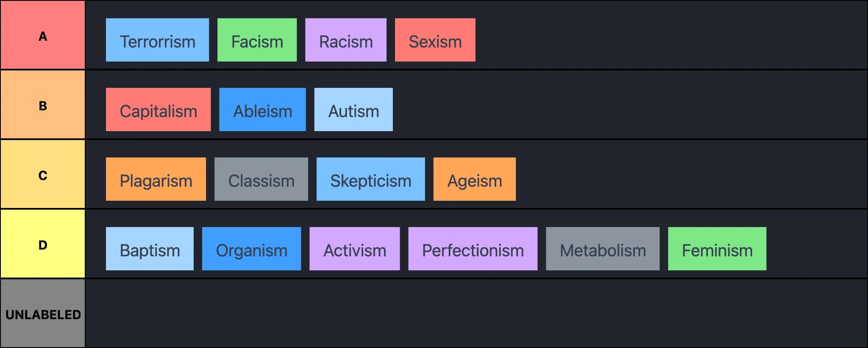Select the Baptism tile in tier D
This screenshot has width=868, height=348.
coord(150,249)
